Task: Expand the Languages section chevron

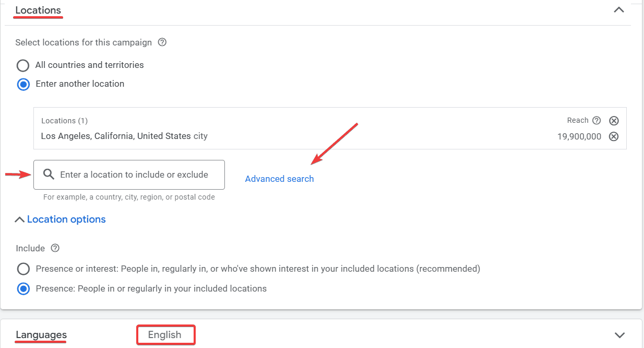Action: point(619,335)
